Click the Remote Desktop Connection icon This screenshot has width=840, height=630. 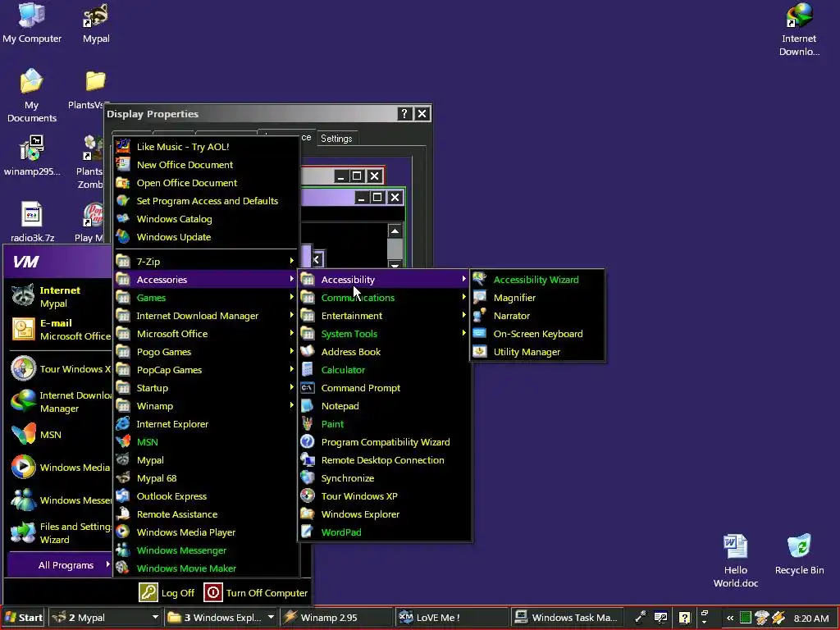click(x=308, y=460)
